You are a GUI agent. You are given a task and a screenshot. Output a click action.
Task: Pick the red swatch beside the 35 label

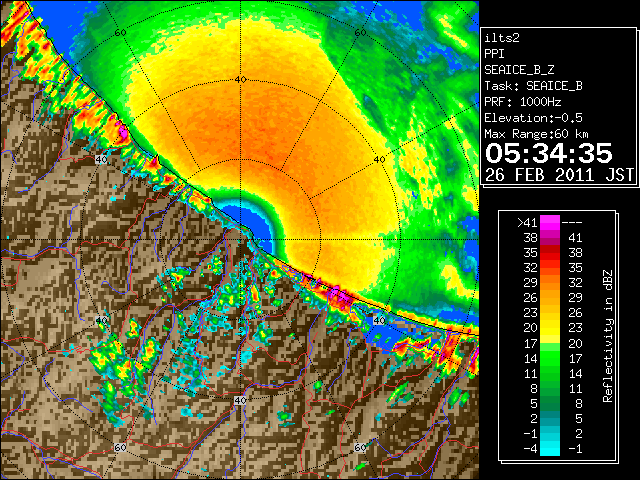tap(550, 253)
